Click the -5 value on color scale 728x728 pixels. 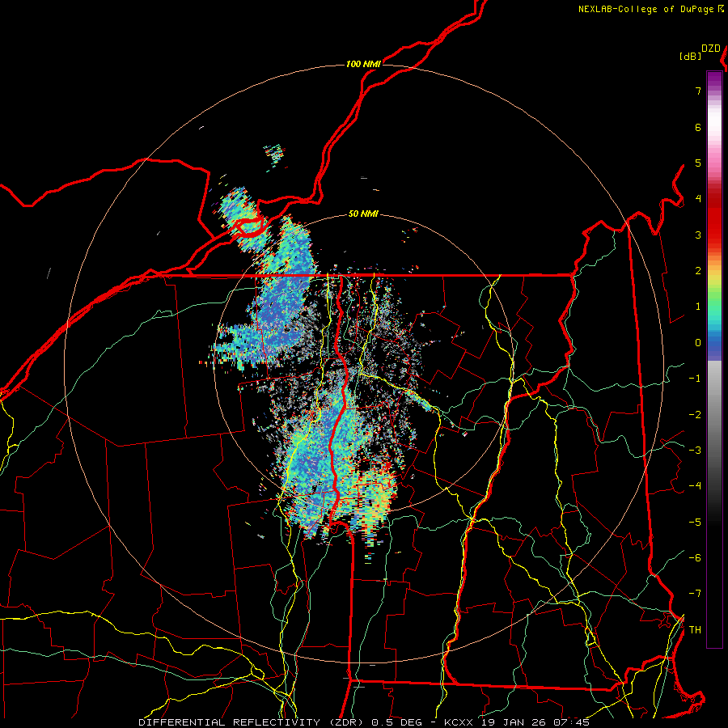pyautogui.click(x=695, y=523)
